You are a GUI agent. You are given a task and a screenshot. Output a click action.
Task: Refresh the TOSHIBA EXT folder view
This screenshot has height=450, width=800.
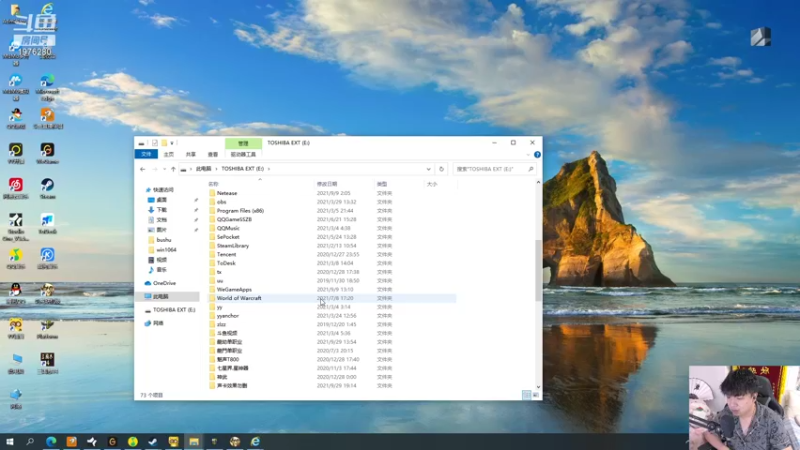(441, 169)
